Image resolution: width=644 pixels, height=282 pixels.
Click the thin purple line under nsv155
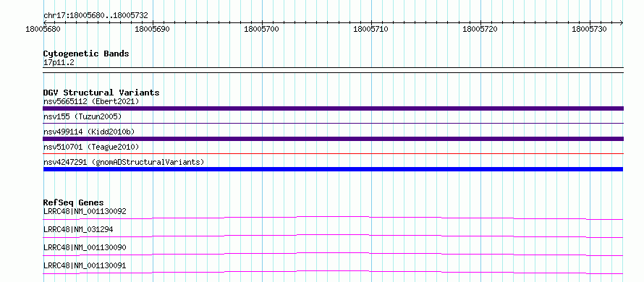[333, 123]
